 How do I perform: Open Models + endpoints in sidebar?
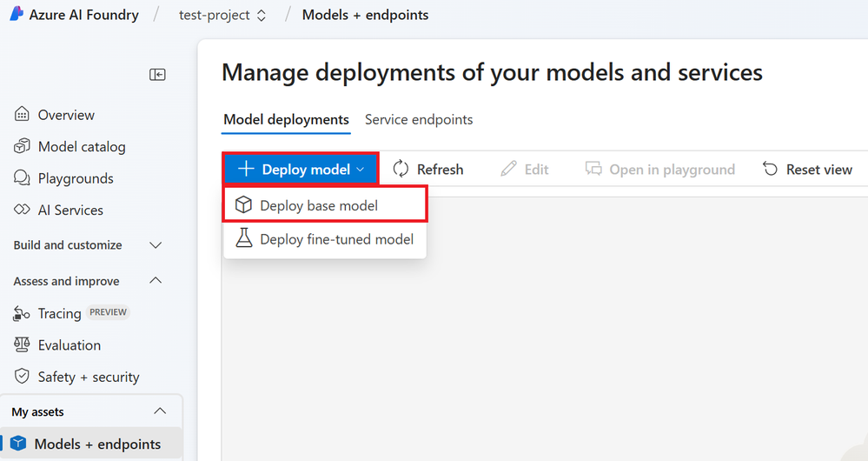[x=97, y=444]
